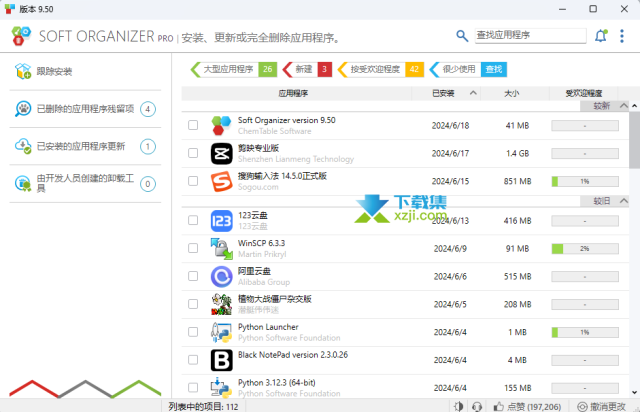
Task: Click the 撤消更改 button
Action: pos(601,406)
